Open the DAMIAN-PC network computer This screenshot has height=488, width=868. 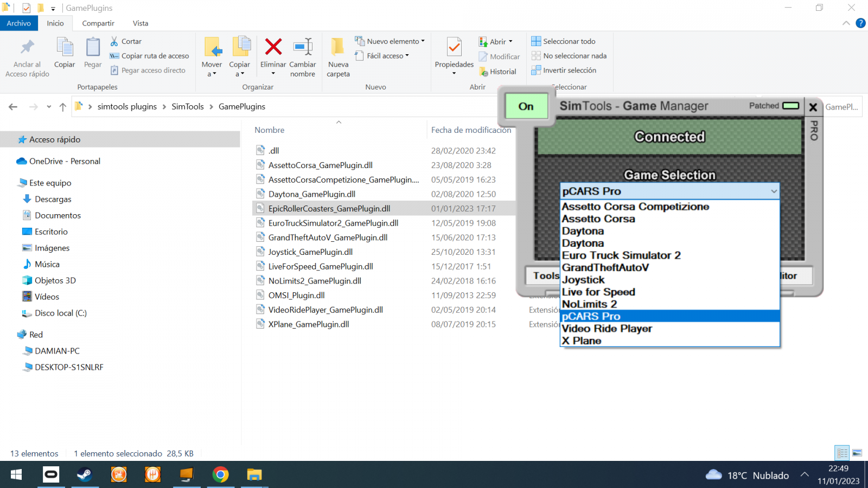(57, 351)
